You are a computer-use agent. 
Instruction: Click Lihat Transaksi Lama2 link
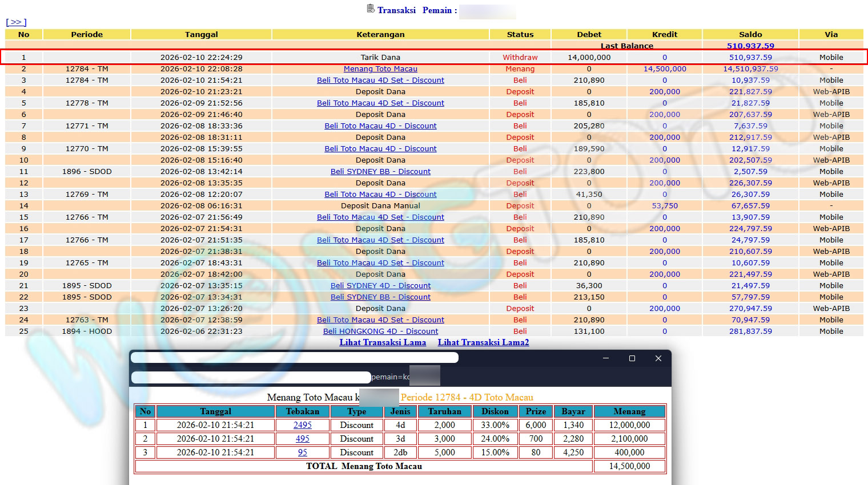pyautogui.click(x=483, y=342)
